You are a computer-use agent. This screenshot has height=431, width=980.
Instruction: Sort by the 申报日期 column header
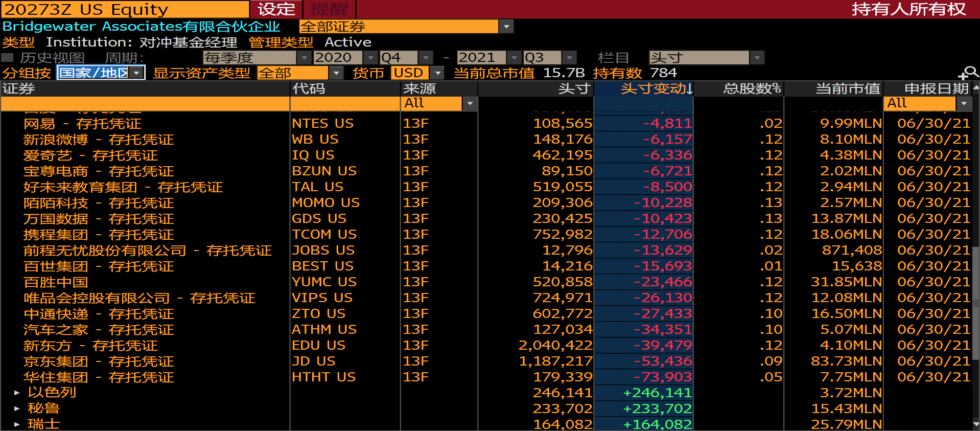click(927, 89)
